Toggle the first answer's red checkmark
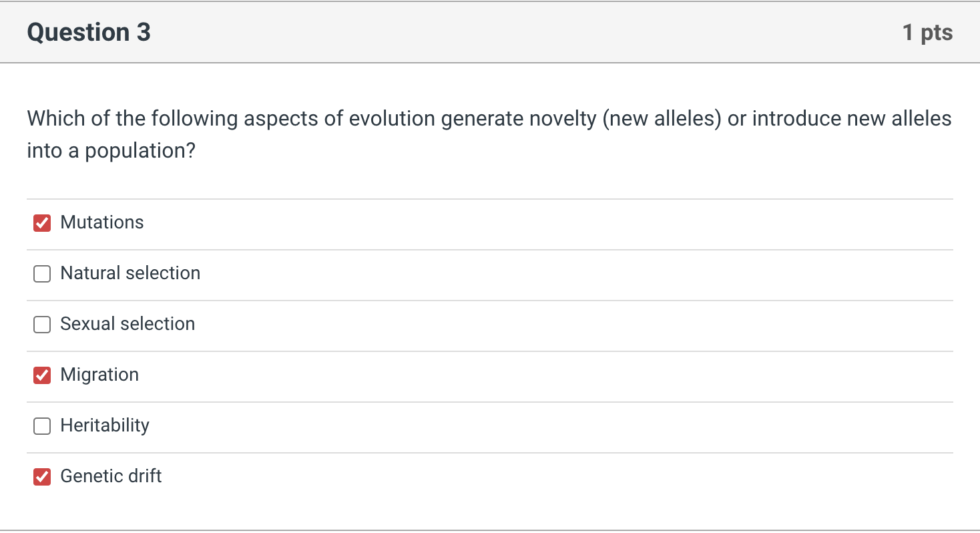The width and height of the screenshot is (980, 533). click(41, 223)
